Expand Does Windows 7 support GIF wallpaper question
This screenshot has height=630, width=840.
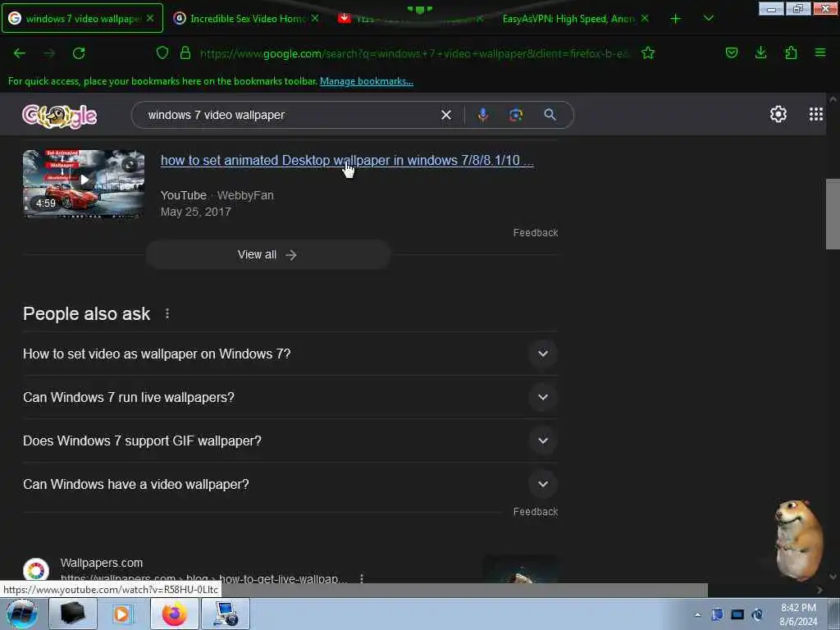point(290,441)
